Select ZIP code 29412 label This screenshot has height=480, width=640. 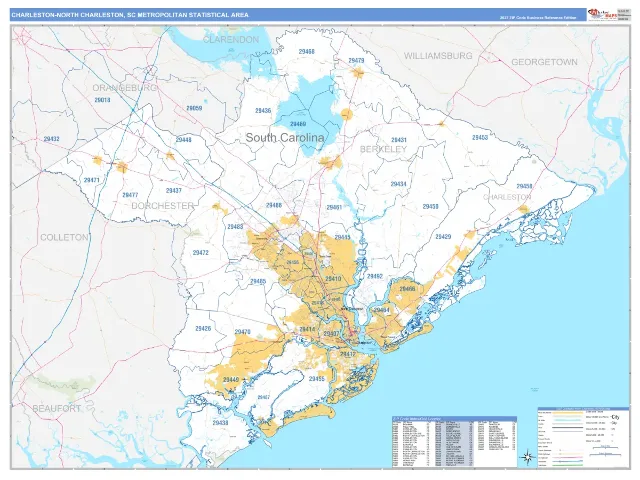pos(347,354)
